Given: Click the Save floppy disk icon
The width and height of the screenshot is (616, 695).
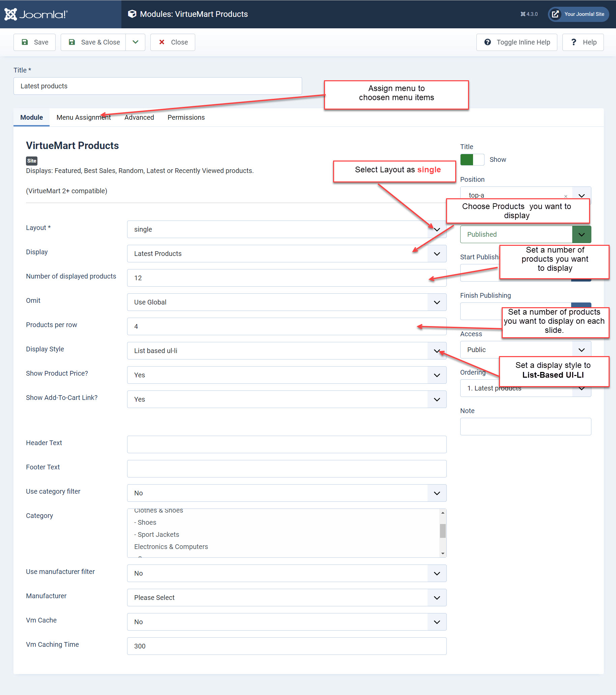Looking at the screenshot, I should 25,42.
